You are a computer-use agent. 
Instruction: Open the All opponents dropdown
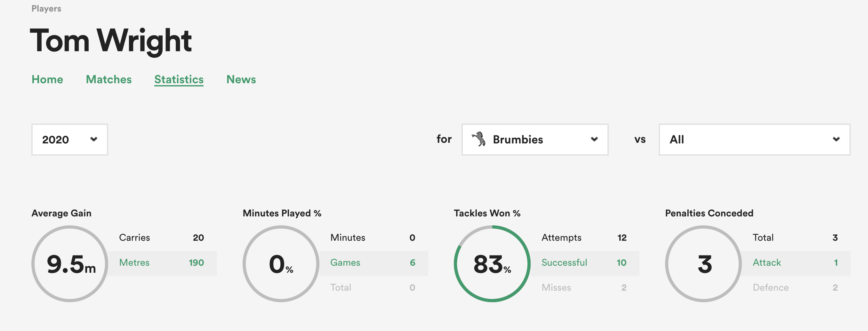(x=754, y=140)
